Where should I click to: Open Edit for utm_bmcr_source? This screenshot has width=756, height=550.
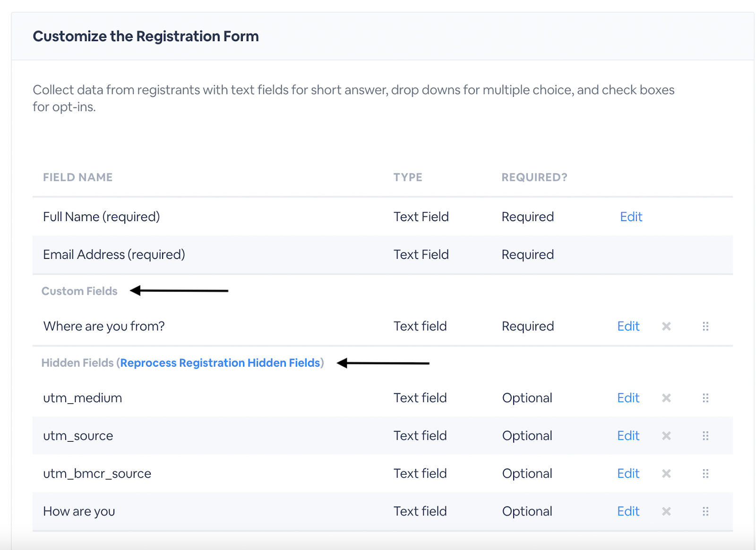(628, 474)
